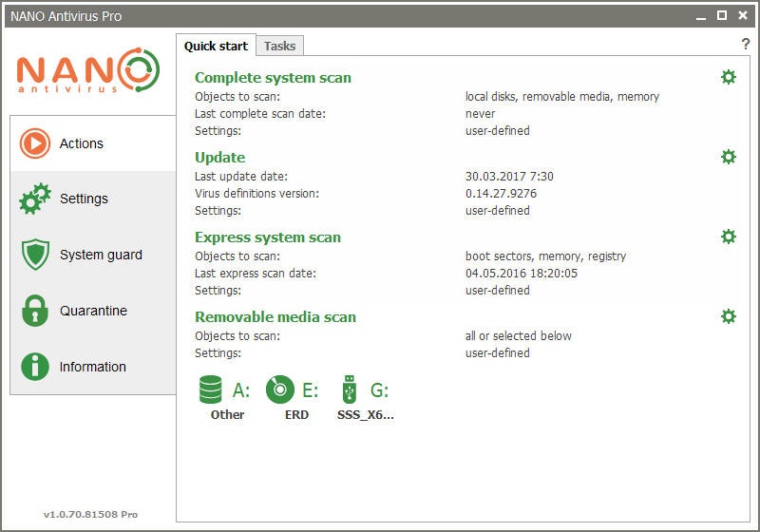Click the 'never' last scan value
The image size is (760, 532).
click(x=480, y=114)
